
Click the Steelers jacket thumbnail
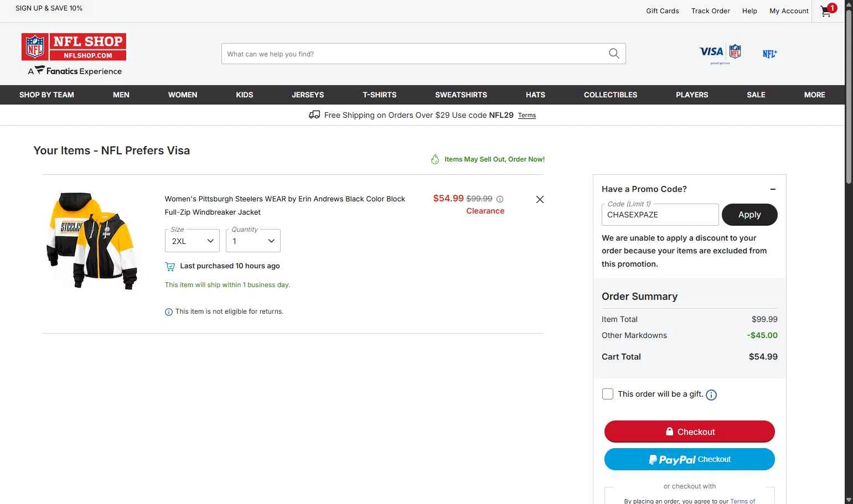[92, 241]
